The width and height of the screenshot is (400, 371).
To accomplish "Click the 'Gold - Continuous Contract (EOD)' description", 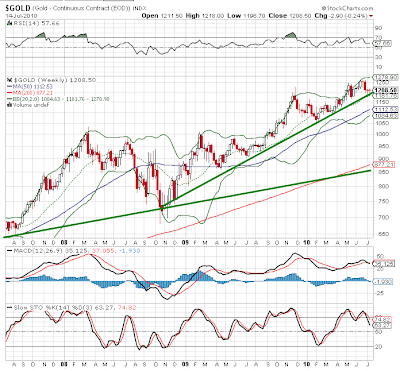I will [x=82, y=8].
